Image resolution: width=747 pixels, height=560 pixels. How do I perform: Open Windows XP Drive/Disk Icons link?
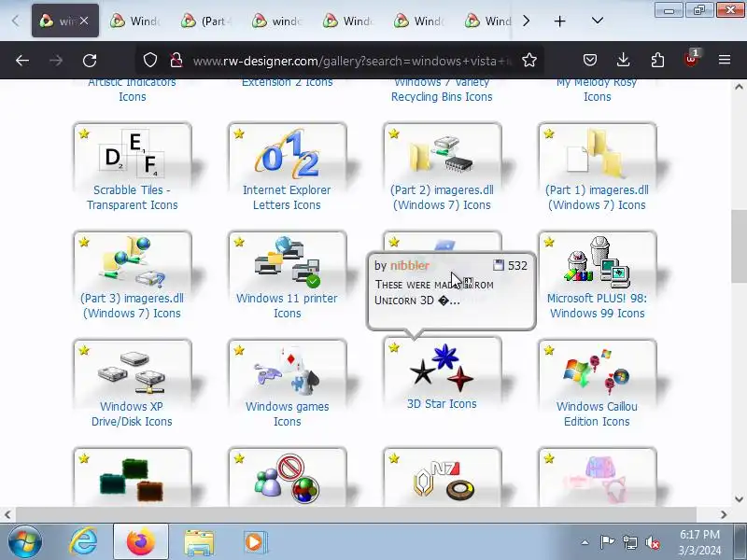[x=132, y=413]
